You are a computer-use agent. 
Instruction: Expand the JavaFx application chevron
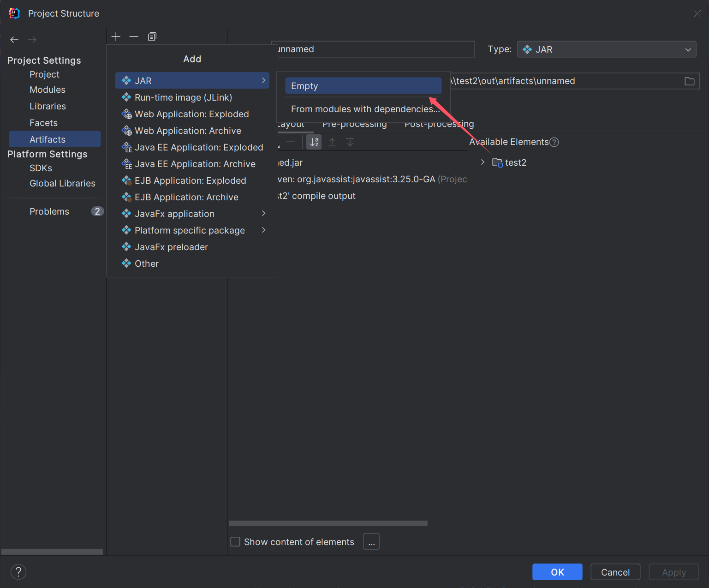pos(263,213)
